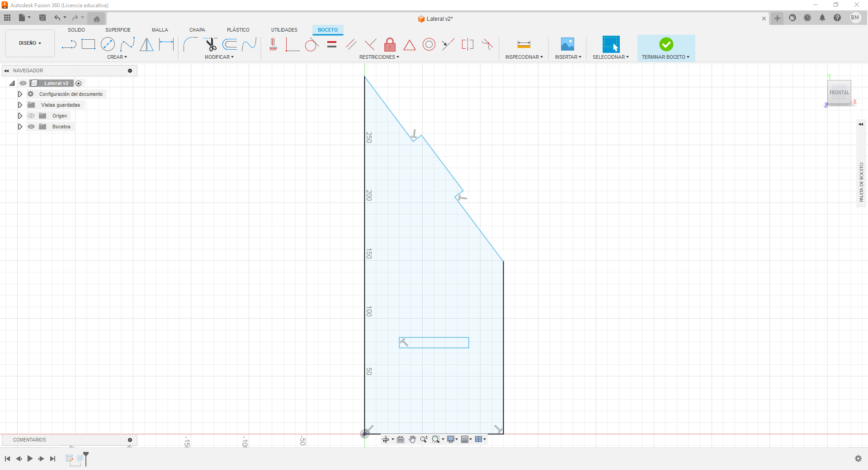Activate the Pan hand tool
This screenshot has height=470, width=868.
tap(412, 439)
